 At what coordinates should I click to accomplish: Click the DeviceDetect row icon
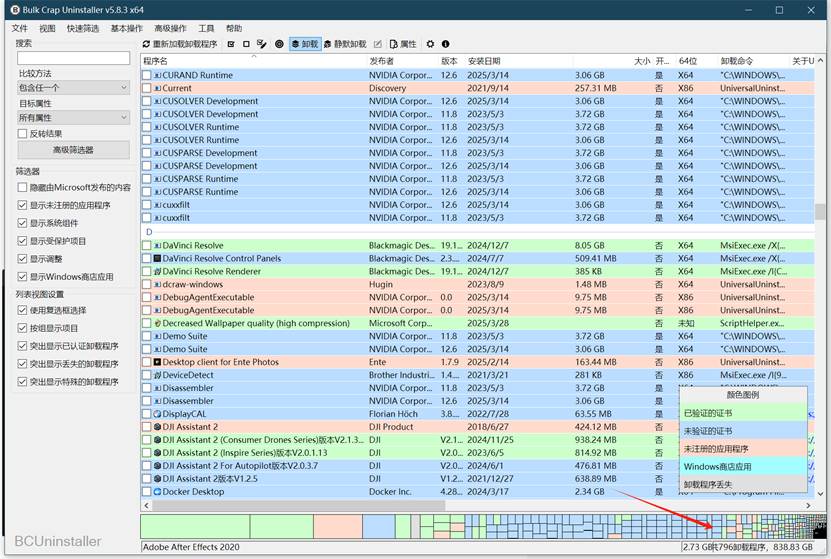tap(157, 375)
